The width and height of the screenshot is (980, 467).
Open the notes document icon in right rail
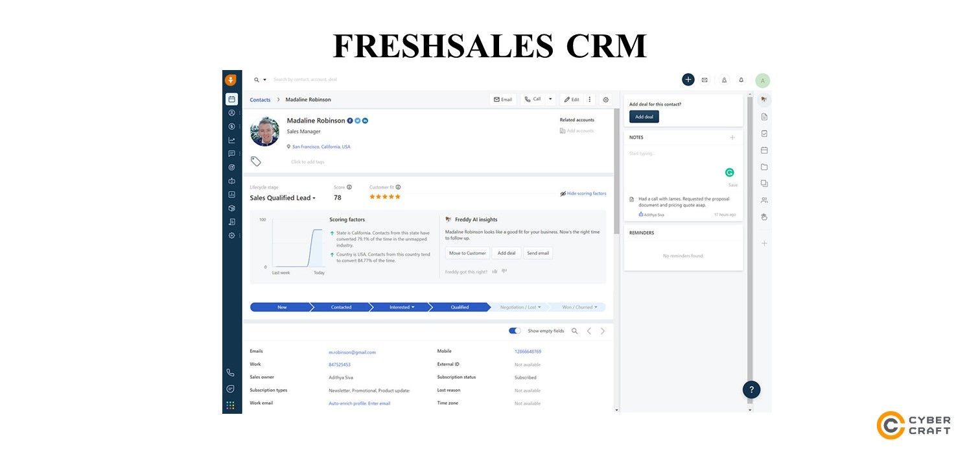point(764,117)
